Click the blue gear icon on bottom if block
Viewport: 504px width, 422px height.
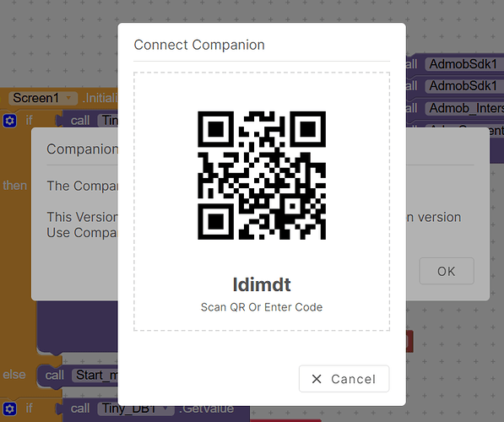click(9, 408)
